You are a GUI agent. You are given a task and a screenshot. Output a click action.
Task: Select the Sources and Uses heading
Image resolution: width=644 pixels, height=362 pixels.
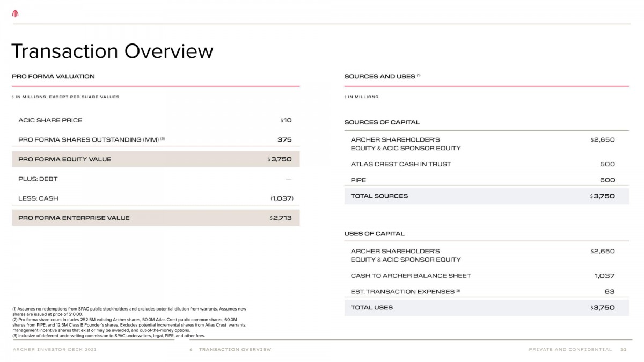(379, 77)
